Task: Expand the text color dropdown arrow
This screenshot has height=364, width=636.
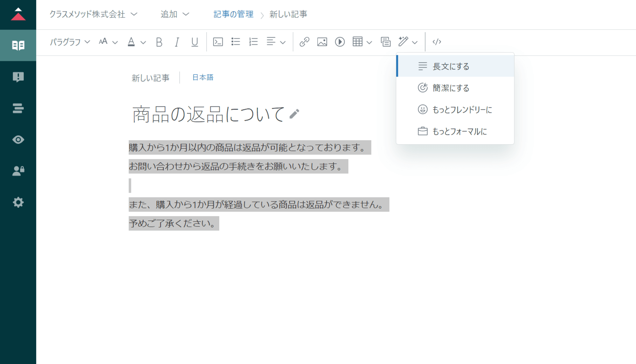Action: 143,42
